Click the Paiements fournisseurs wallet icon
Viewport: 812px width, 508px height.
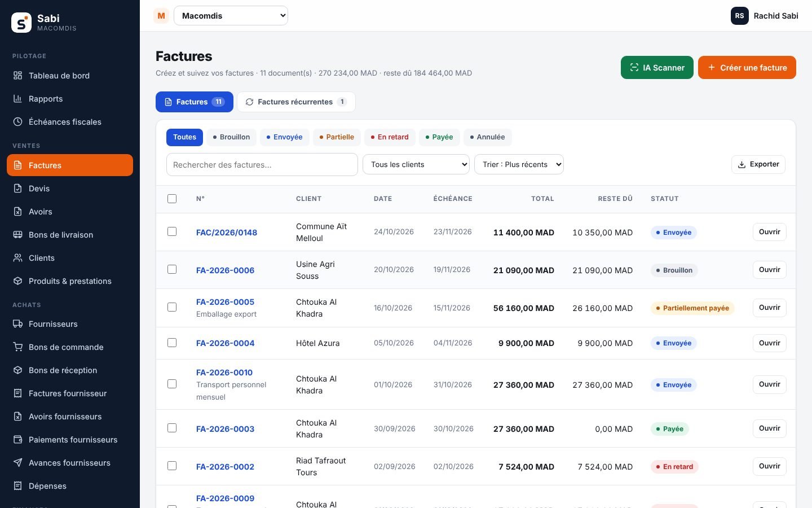click(17, 440)
